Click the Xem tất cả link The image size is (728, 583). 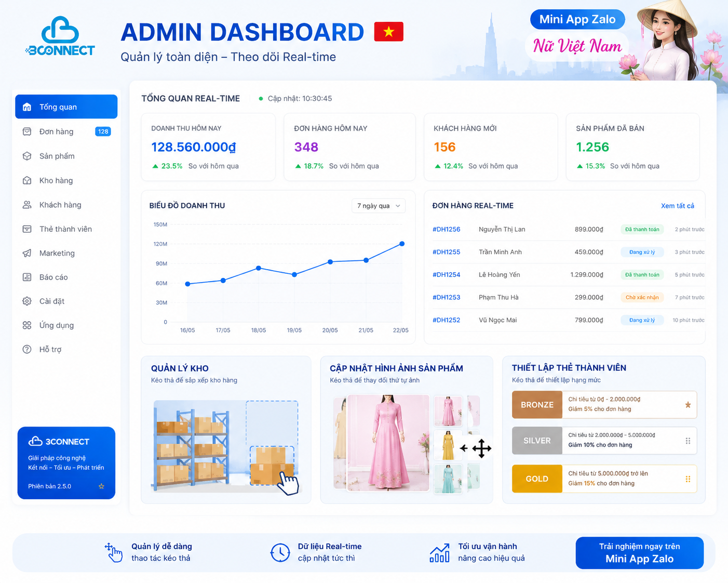point(678,206)
